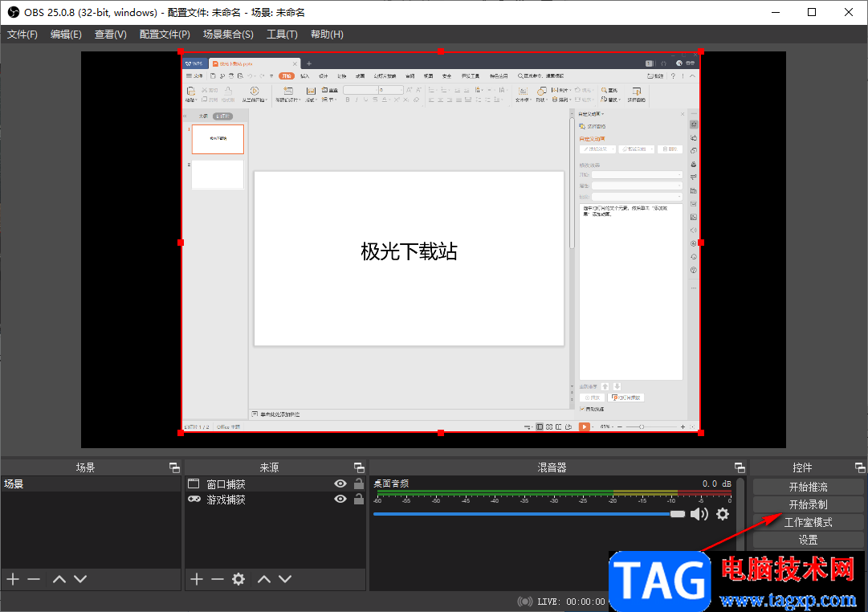Screen dimensions: 868x612
Task: Enable 工作室模式 in controls
Action: 808,522
